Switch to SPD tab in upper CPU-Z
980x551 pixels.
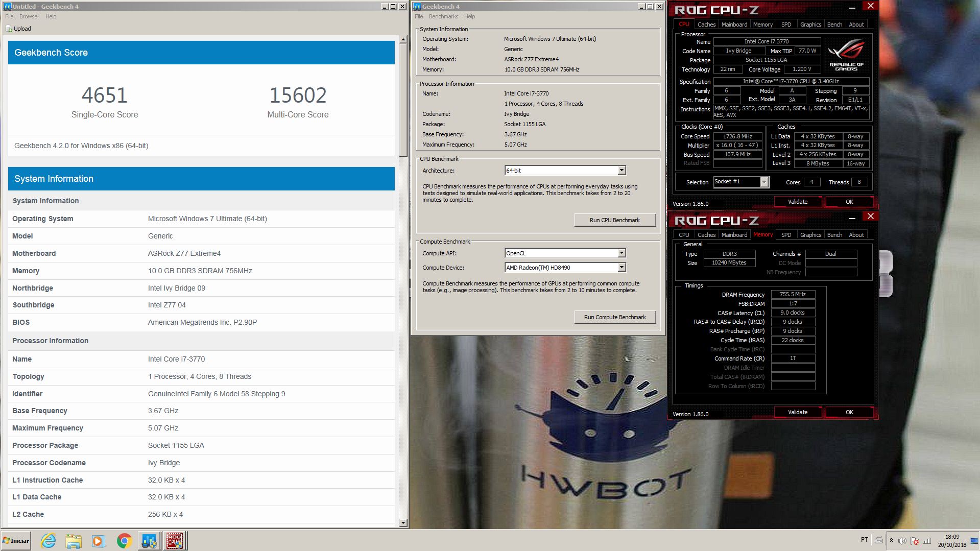[786, 25]
